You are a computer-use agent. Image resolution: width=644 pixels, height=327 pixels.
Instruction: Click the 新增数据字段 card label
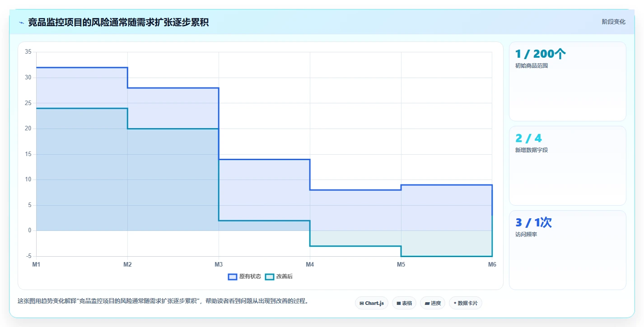(x=532, y=150)
